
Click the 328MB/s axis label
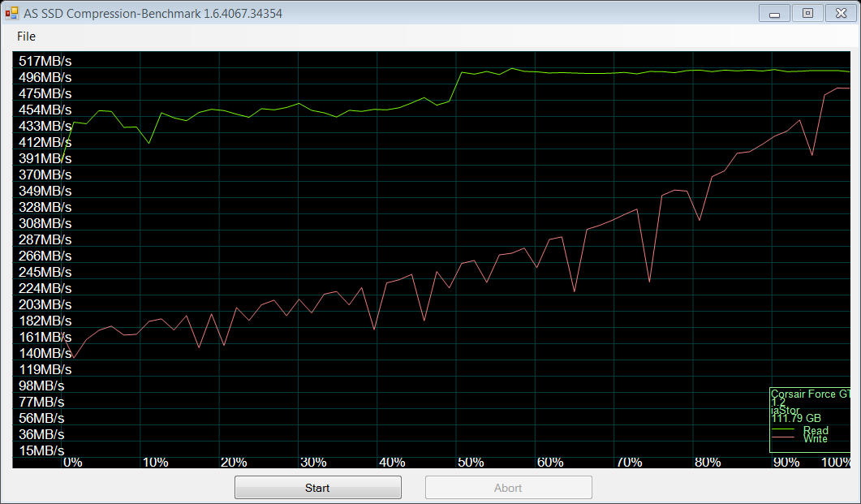tap(45, 207)
